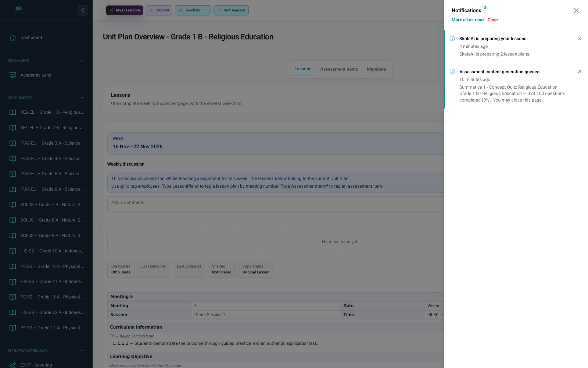The height and width of the screenshot is (368, 588).
Task: Open SCI-JS Grade 7 A book icon
Action: (x=12, y=205)
